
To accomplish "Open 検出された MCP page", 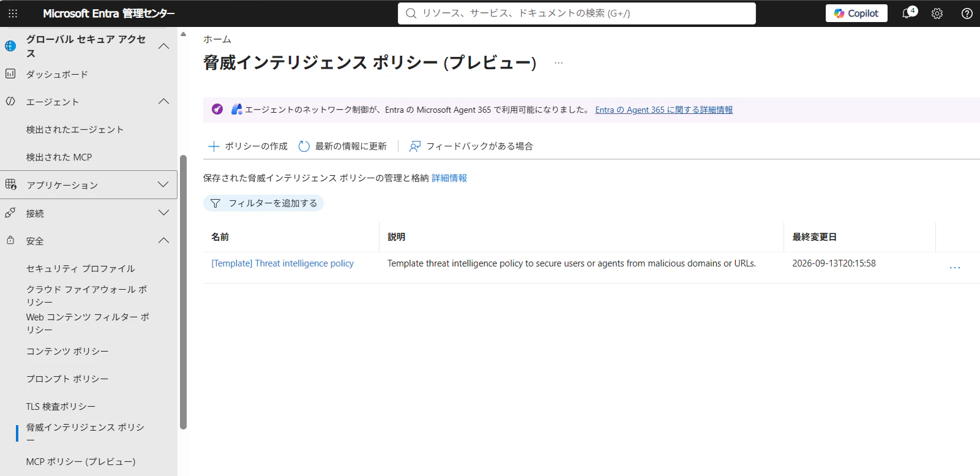I will pos(59,157).
